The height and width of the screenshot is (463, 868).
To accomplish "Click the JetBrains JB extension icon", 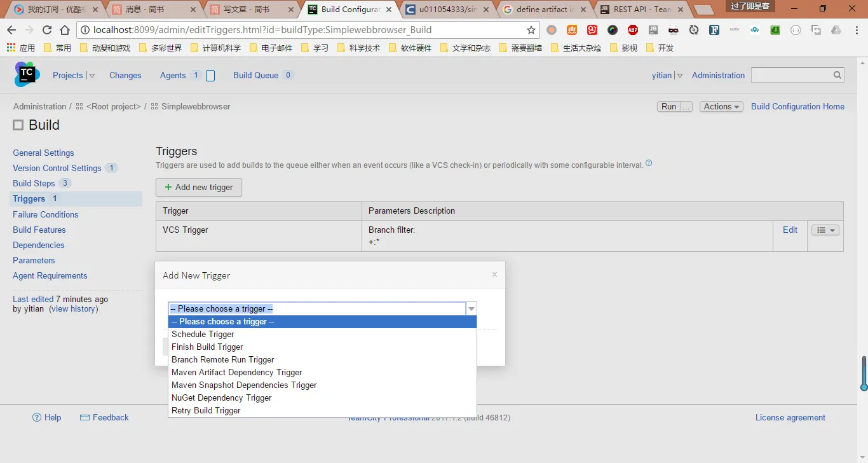I will click(653, 30).
